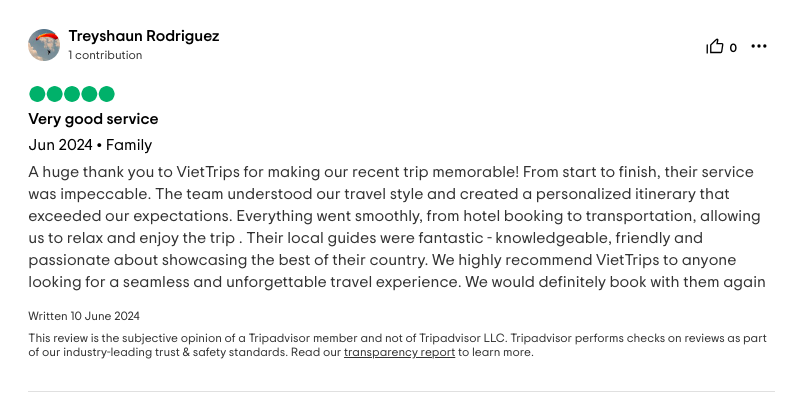Image resolution: width=808 pixels, height=399 pixels.
Task: Click the thumbs-up helpful icon
Action: click(x=715, y=47)
